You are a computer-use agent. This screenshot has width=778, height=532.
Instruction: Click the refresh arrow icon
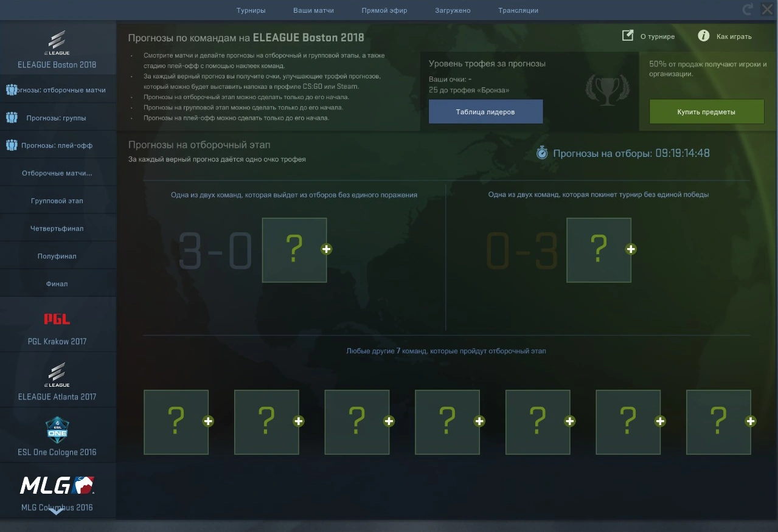click(x=748, y=10)
